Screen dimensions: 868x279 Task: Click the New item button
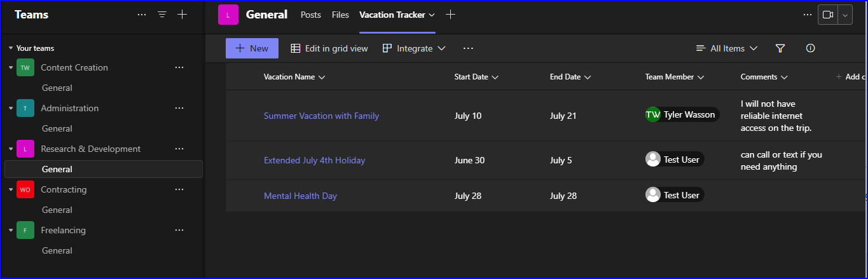pos(252,48)
